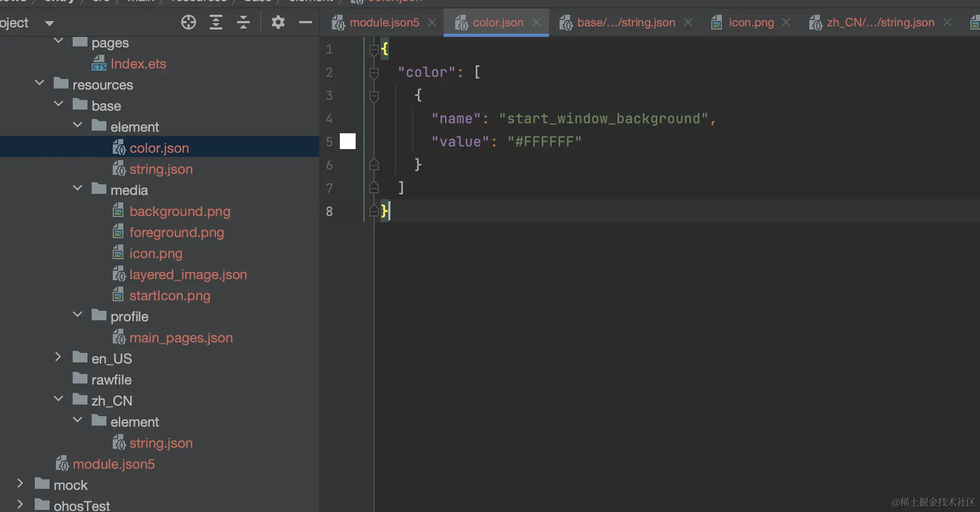
Task: Select Index.ets in the project tree
Action: click(x=139, y=64)
